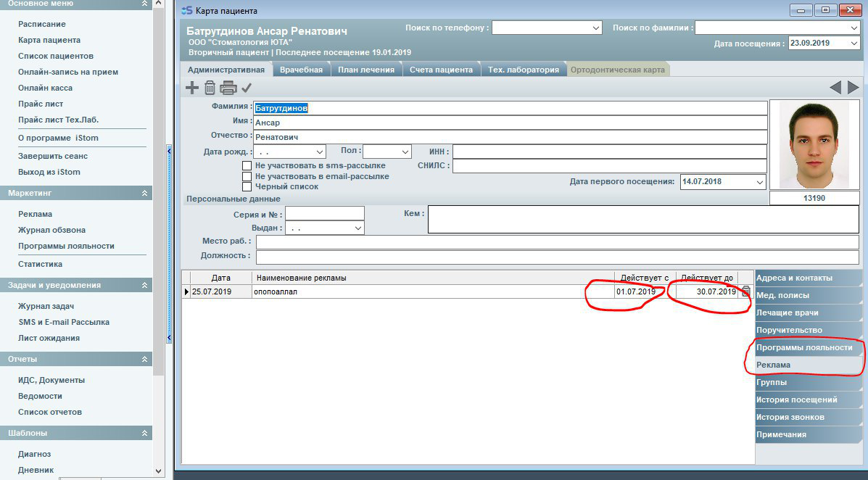Click the patient photo thumbnail

[x=813, y=144]
